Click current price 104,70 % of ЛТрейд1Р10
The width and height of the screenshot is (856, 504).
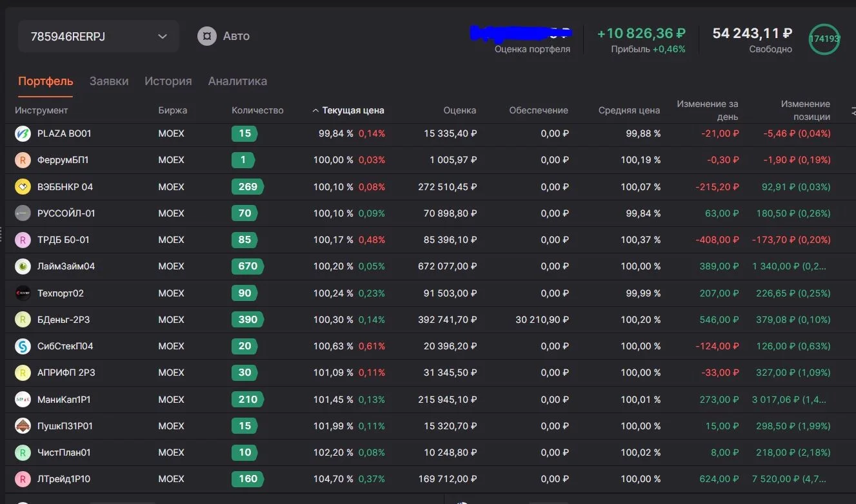333,479
